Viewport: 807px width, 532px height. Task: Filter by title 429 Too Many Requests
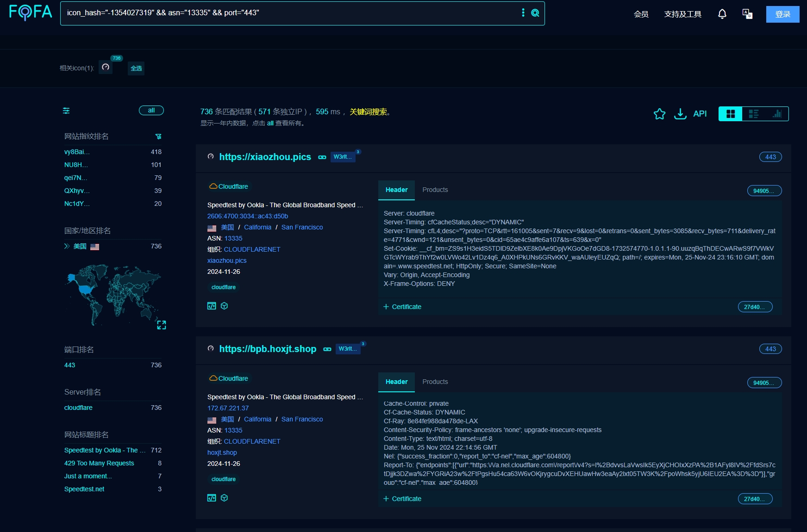click(x=99, y=463)
